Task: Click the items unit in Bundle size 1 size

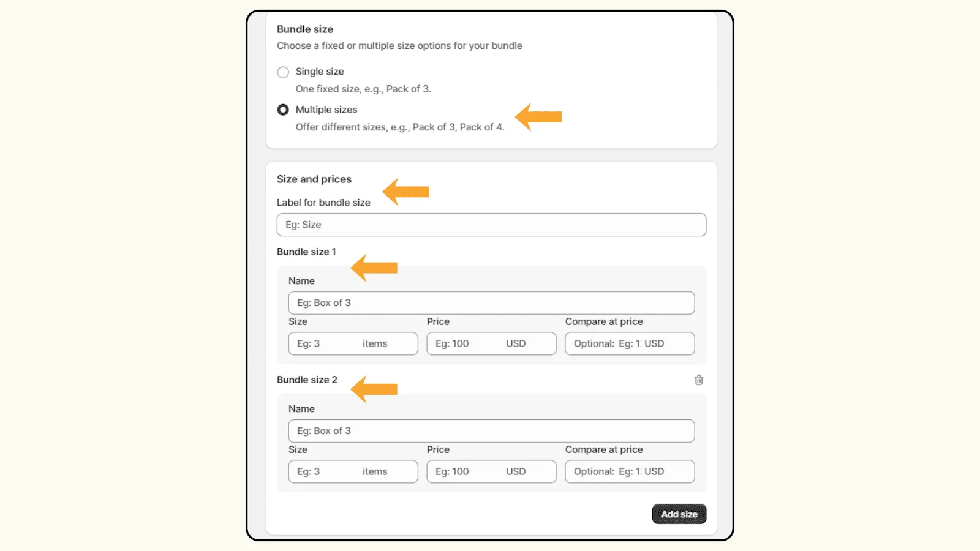Action: (374, 343)
